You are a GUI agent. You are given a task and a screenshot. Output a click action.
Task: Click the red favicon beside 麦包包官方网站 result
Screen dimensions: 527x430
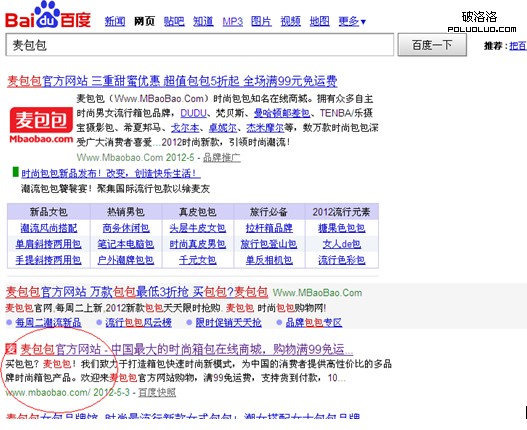point(11,349)
